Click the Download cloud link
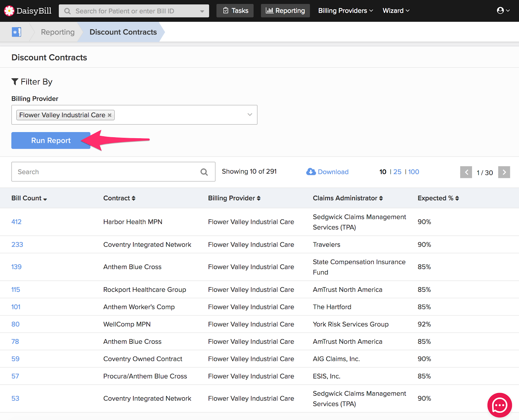Image resolution: width=519 pixels, height=420 pixels. [327, 172]
